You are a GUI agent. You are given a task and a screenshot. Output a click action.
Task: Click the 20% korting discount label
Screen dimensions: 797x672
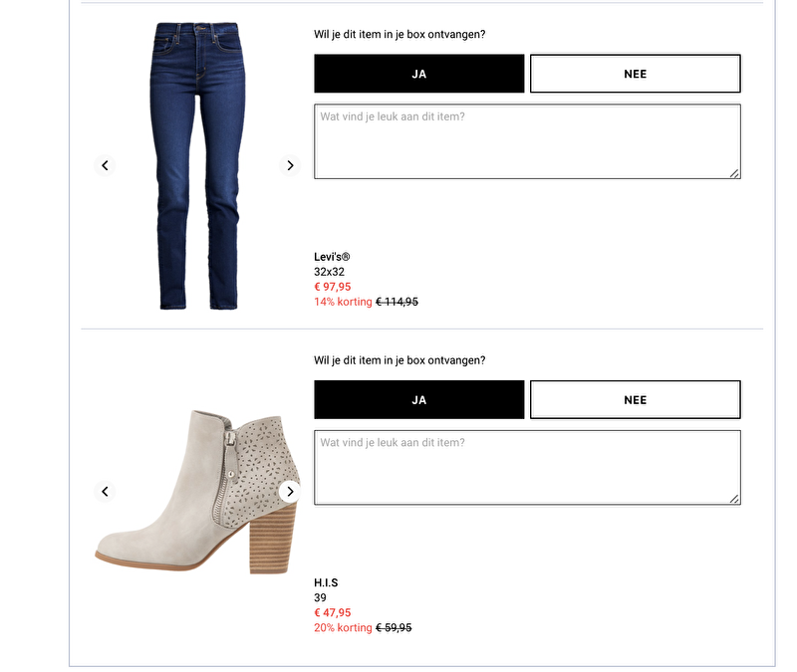343,627
